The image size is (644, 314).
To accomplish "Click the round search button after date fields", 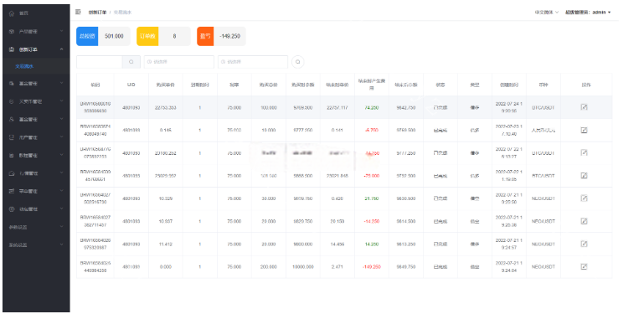I will click(x=298, y=62).
